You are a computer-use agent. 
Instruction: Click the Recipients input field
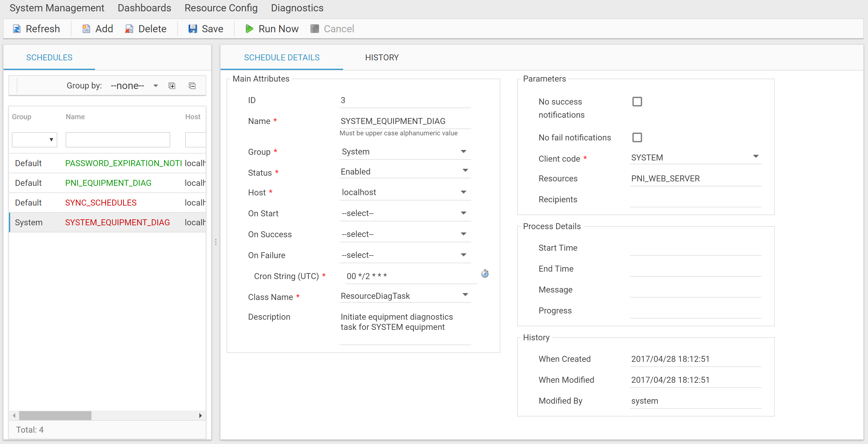pyautogui.click(x=696, y=199)
